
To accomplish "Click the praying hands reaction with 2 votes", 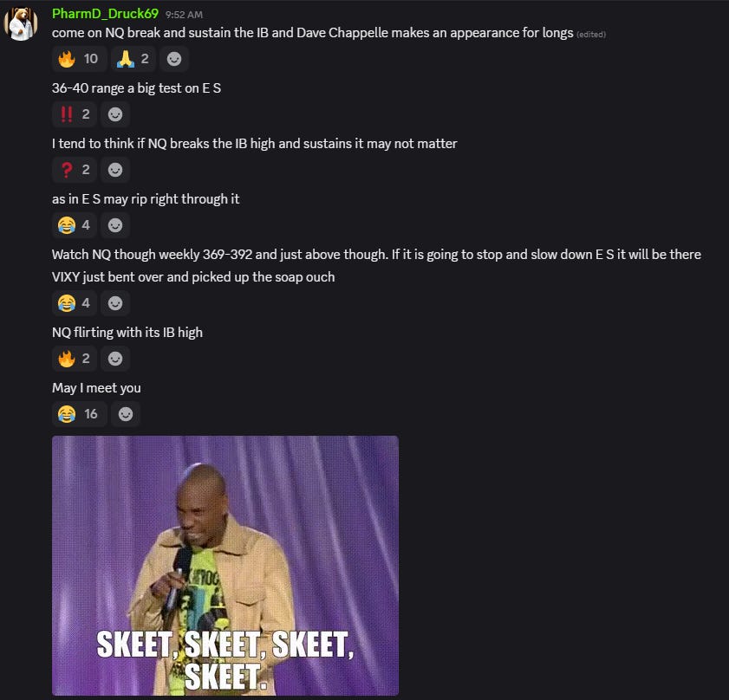I will 133,59.
